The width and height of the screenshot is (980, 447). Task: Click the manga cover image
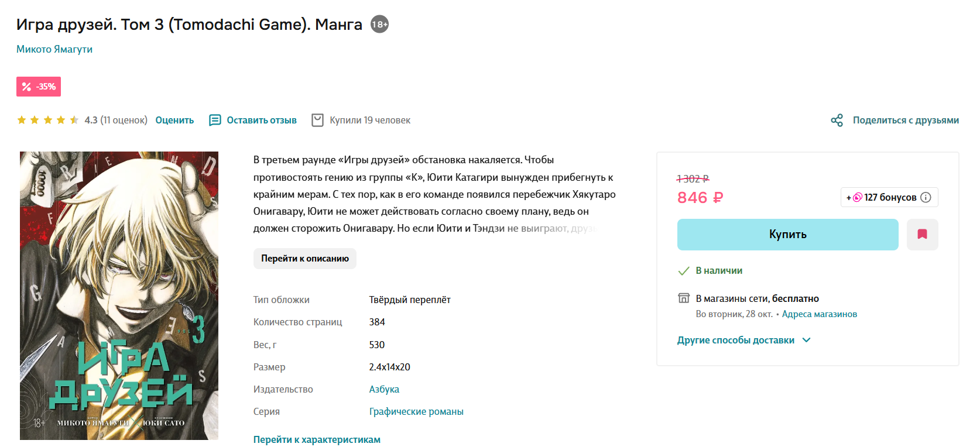119,295
